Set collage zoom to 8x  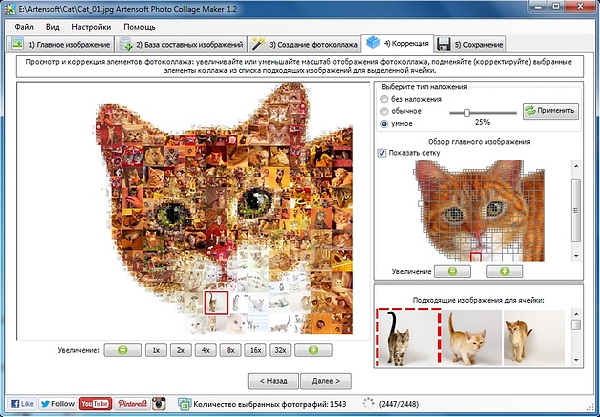click(x=230, y=350)
